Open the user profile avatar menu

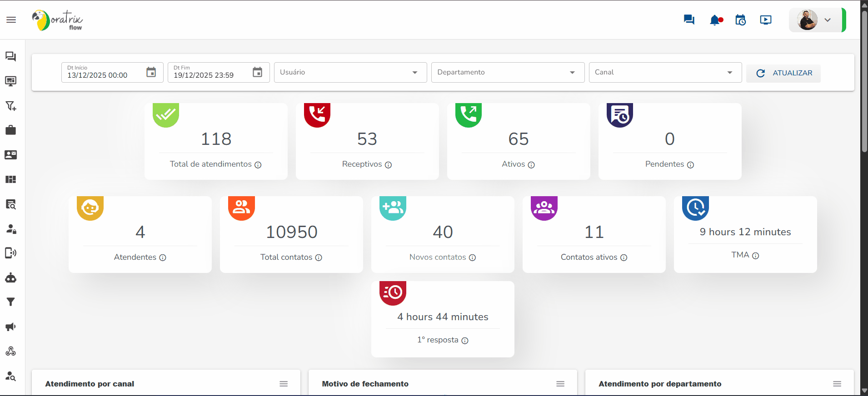pyautogui.click(x=816, y=20)
